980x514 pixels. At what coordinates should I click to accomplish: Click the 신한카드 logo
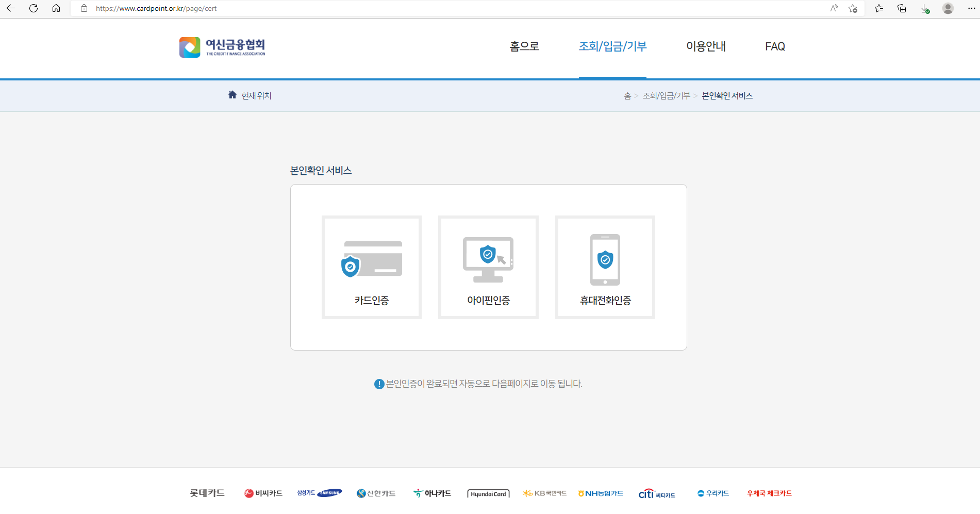pyautogui.click(x=376, y=493)
